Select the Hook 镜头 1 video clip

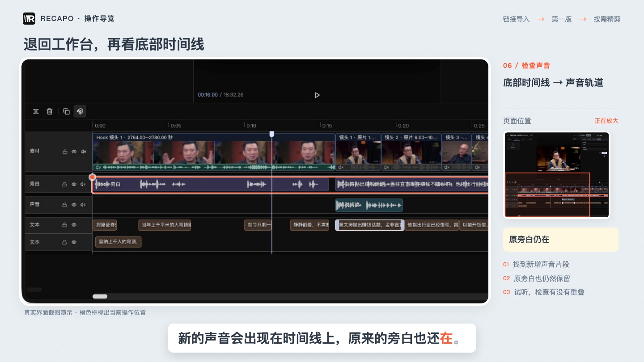tap(214, 152)
